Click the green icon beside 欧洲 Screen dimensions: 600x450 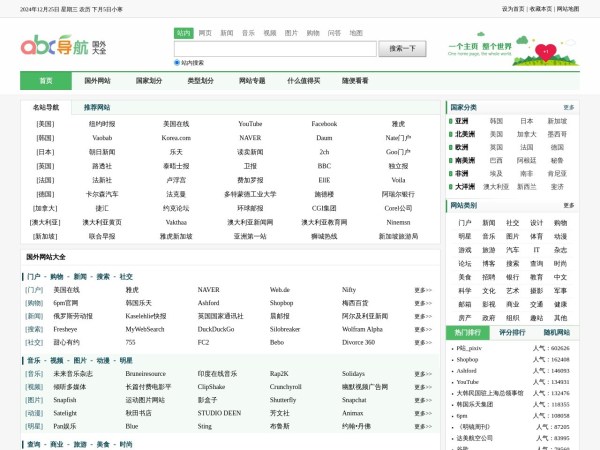(x=450, y=146)
